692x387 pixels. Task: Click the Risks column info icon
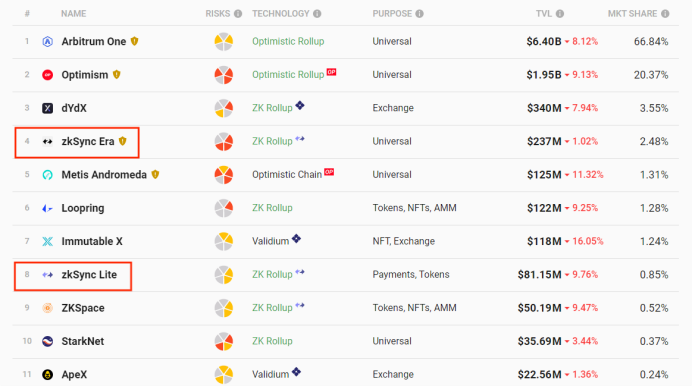pyautogui.click(x=238, y=14)
